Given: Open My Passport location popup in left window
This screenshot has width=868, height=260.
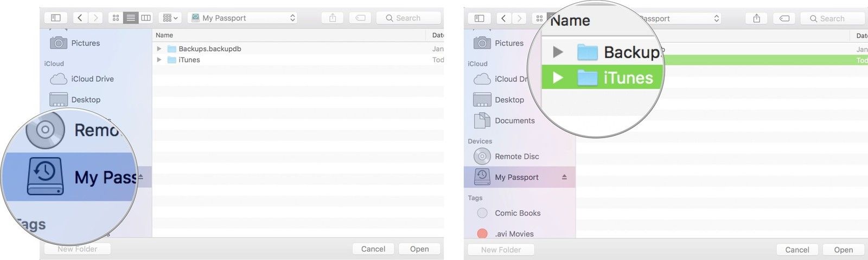Looking at the screenshot, I should [243, 18].
